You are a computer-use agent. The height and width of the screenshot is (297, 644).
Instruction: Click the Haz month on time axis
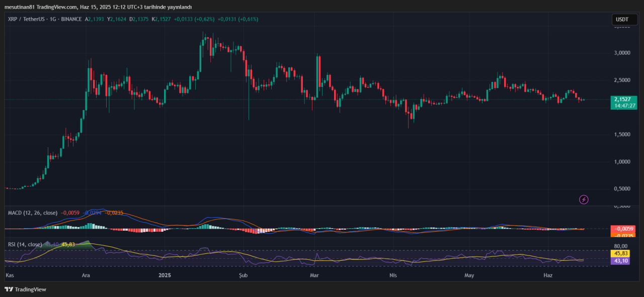(x=548, y=275)
